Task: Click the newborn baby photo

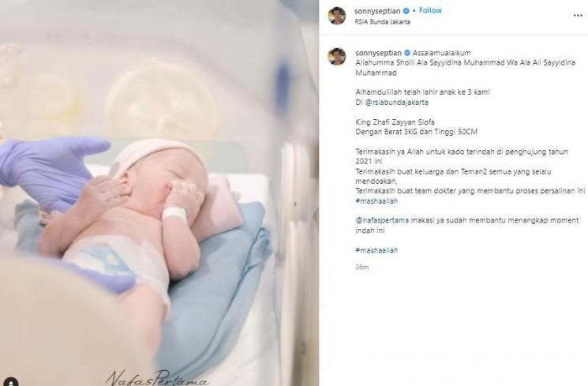Action: point(159,193)
